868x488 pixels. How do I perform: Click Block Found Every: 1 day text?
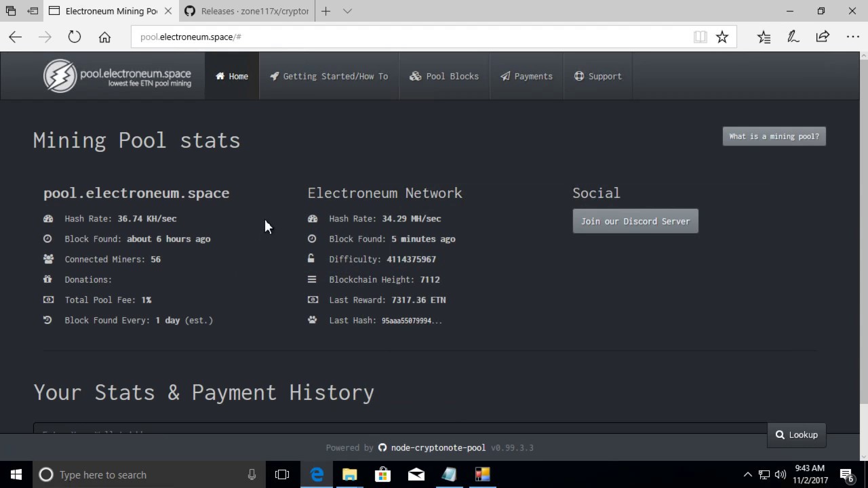[138, 320]
